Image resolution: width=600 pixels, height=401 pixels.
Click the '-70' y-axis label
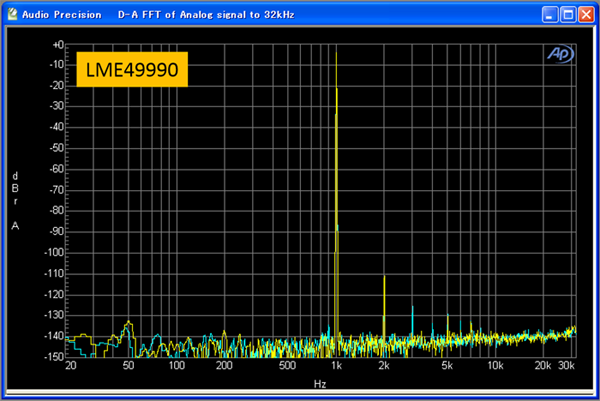[57, 190]
